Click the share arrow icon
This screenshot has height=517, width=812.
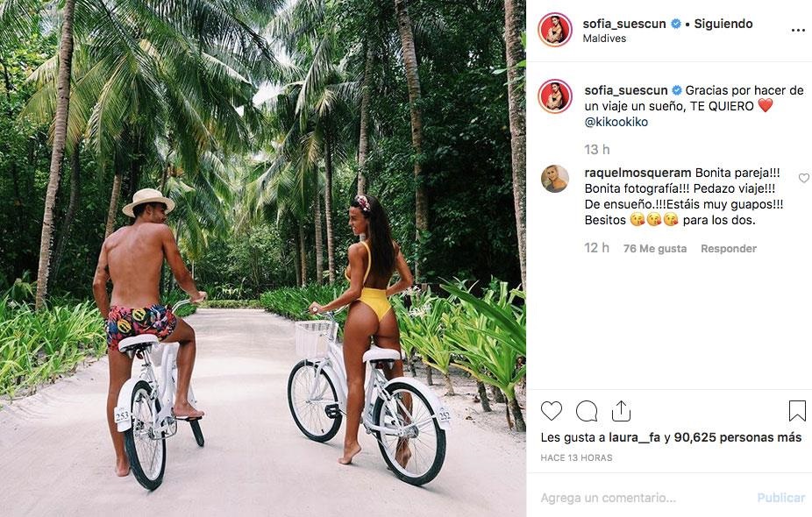[x=621, y=411]
